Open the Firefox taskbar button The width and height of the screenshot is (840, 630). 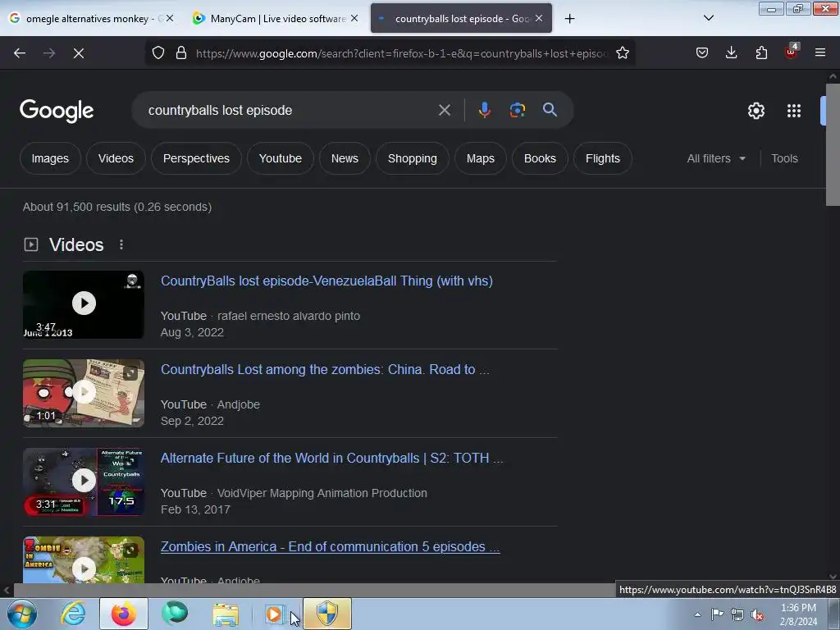tap(124, 614)
